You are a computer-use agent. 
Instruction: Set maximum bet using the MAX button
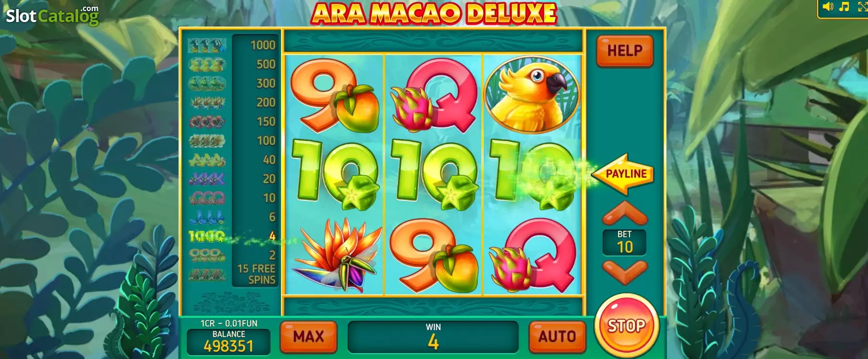[x=308, y=336]
